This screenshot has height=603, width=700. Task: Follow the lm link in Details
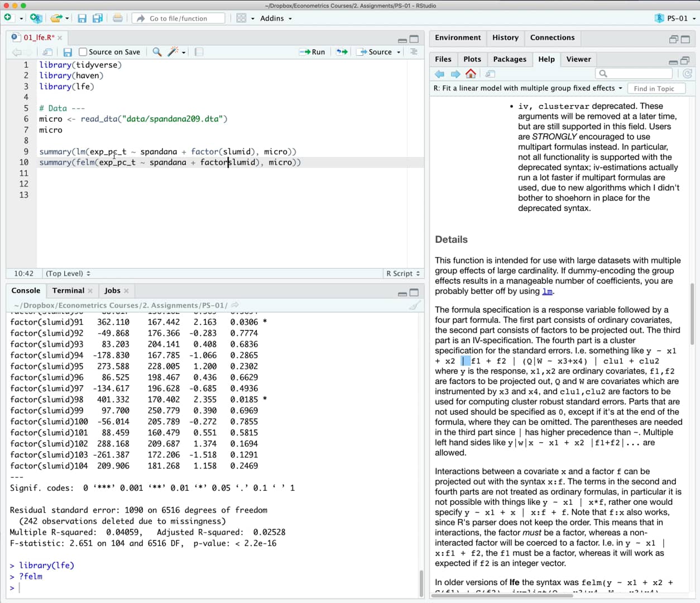tap(548, 291)
